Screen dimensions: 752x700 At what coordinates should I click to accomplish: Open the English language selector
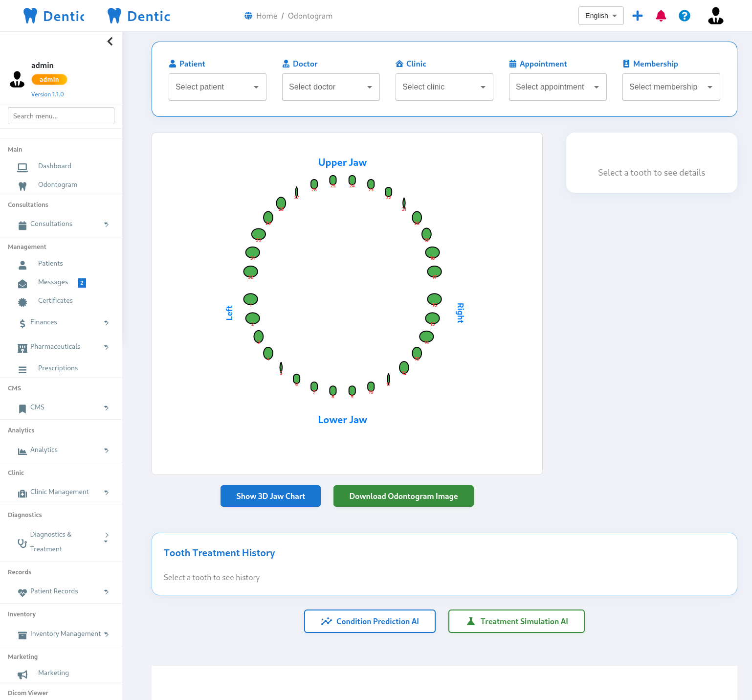[600, 16]
